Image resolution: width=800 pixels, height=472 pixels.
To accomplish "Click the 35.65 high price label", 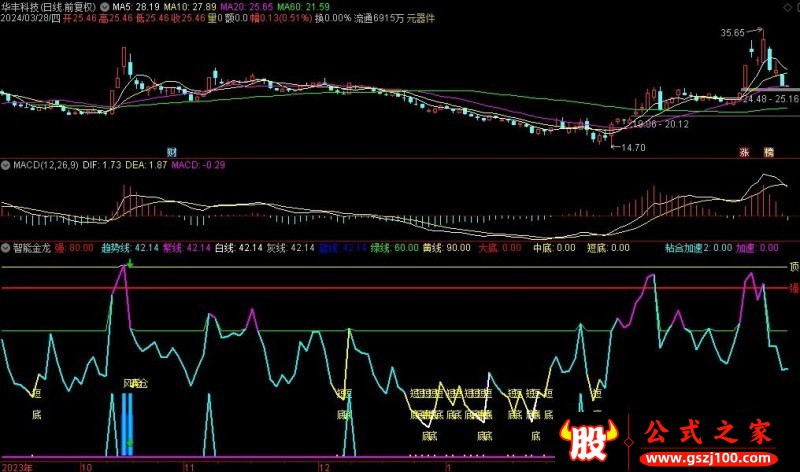I will point(734,33).
